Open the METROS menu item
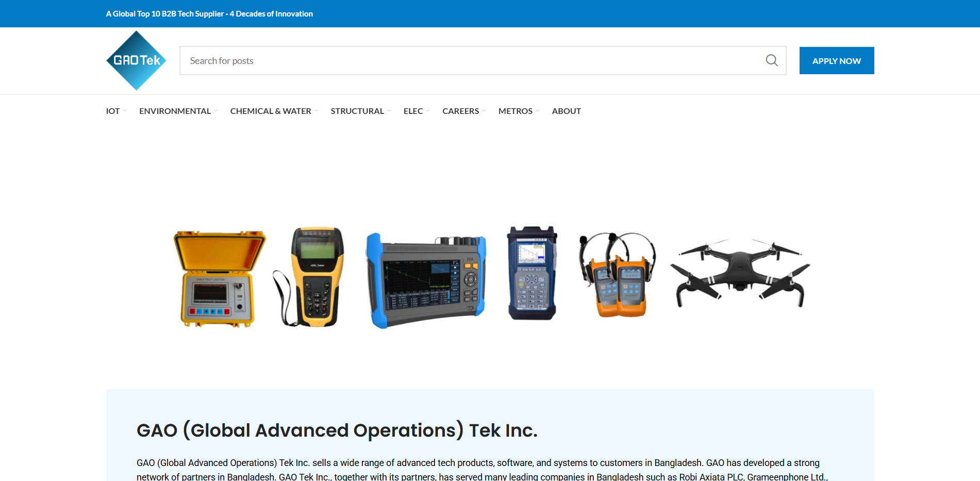This screenshot has width=980, height=481. click(515, 111)
